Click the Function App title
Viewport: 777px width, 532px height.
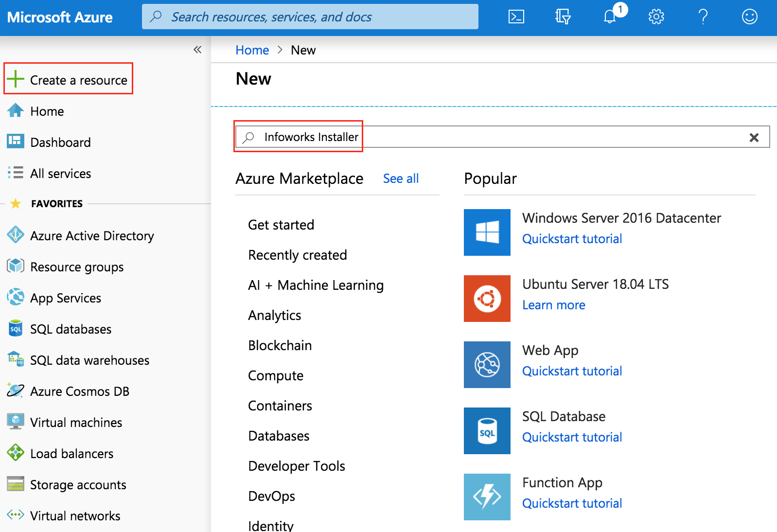[x=562, y=482]
